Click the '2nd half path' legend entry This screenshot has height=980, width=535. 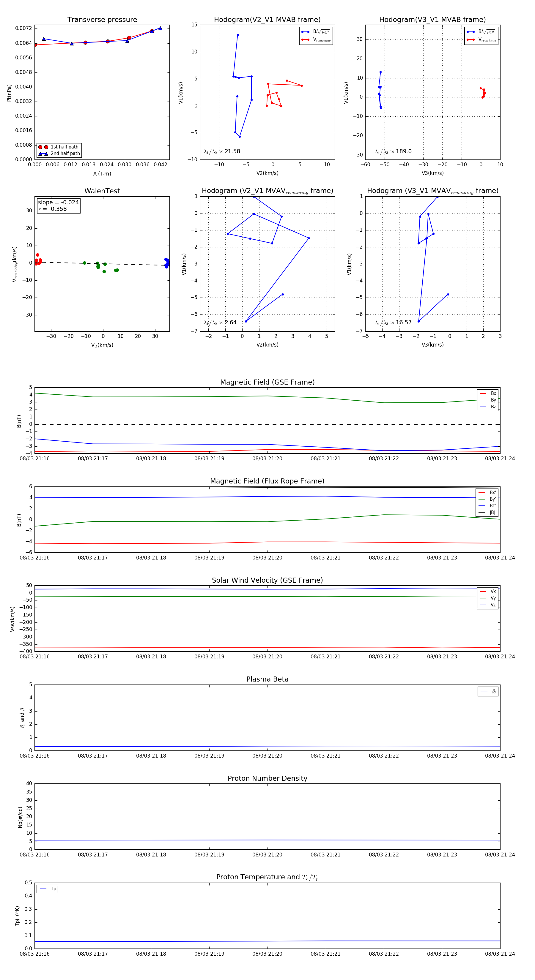[x=59, y=154]
